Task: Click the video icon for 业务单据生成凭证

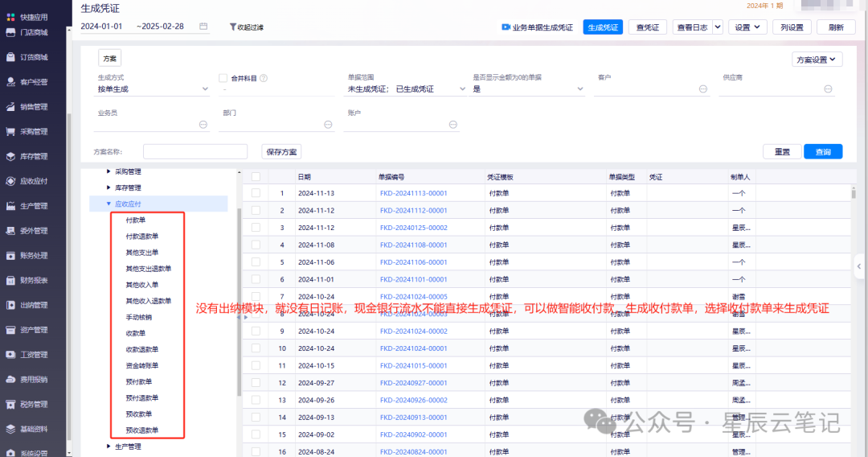Action: pyautogui.click(x=506, y=27)
